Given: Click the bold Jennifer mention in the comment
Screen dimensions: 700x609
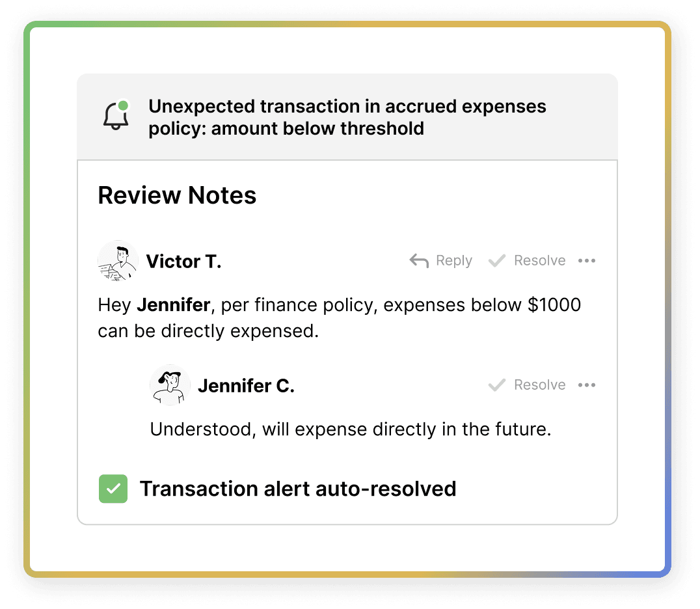Looking at the screenshot, I should tap(173, 304).
